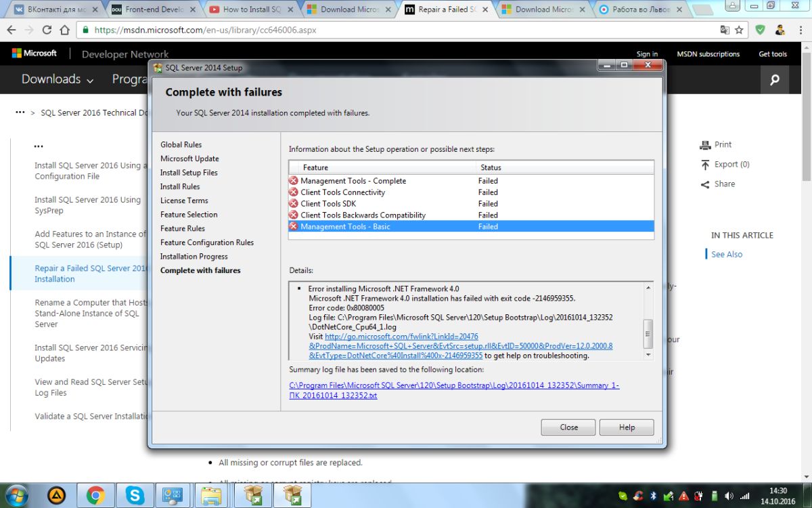Open the Windows Start button
The image size is (812, 508).
pos(16,495)
